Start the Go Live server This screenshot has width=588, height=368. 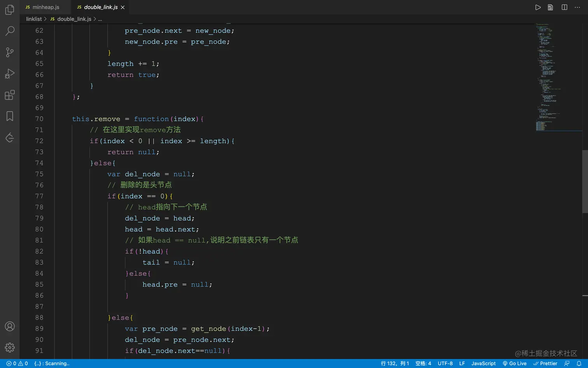[x=514, y=363]
